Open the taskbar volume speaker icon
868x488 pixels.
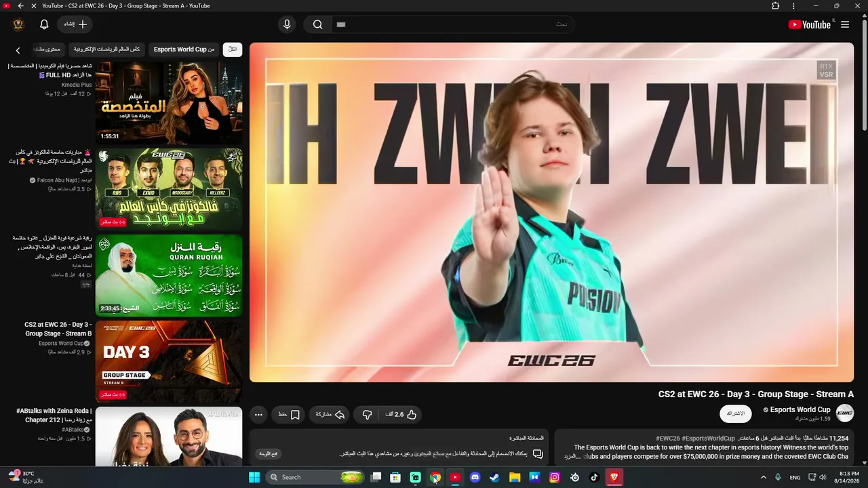(x=823, y=477)
